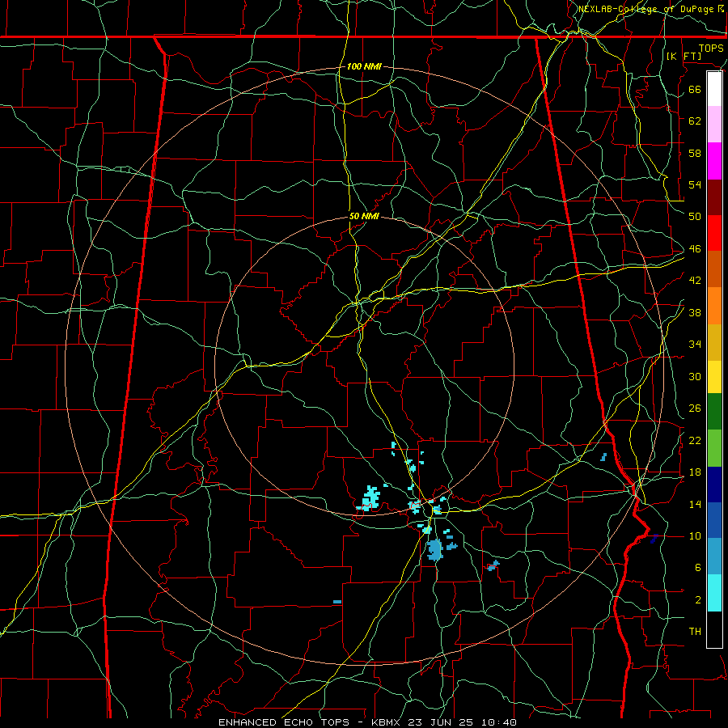Viewport: 728px width, 728px height.
Task: Click the legend value '46'
Action: tap(695, 249)
